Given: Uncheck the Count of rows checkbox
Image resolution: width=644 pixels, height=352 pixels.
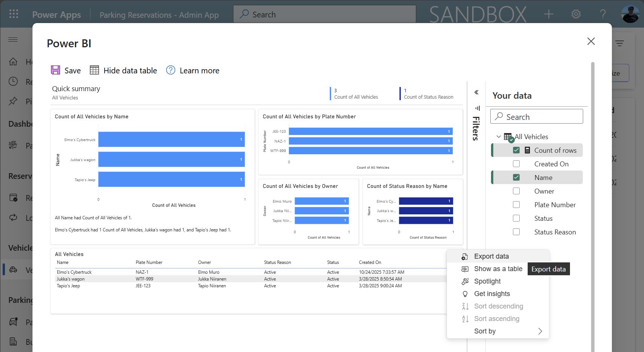Looking at the screenshot, I should pyautogui.click(x=516, y=150).
